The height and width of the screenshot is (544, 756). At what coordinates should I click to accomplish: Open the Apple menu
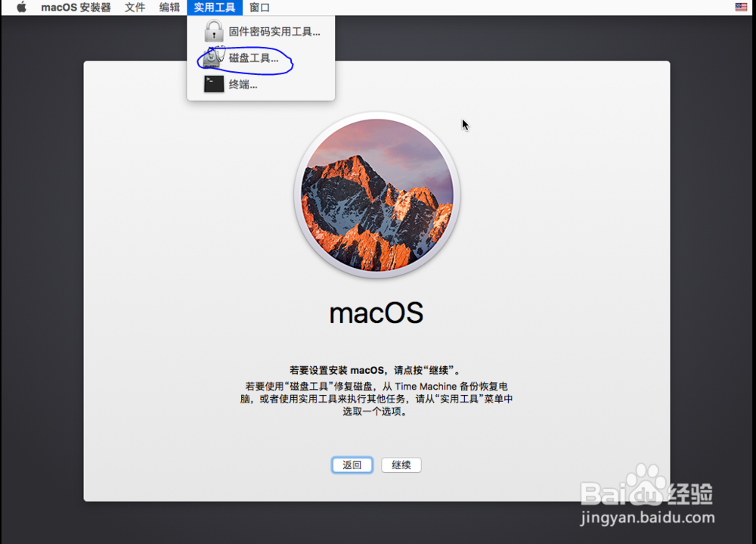tap(20, 8)
